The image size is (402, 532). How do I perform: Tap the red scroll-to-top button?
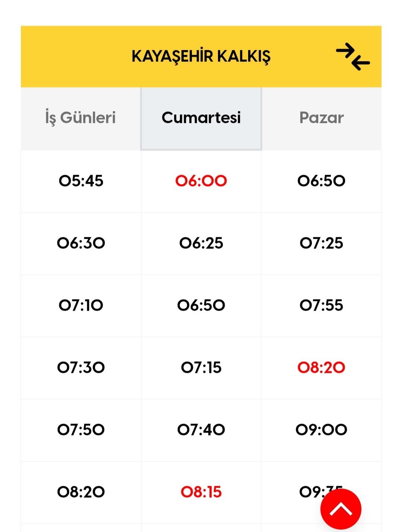pos(341,509)
